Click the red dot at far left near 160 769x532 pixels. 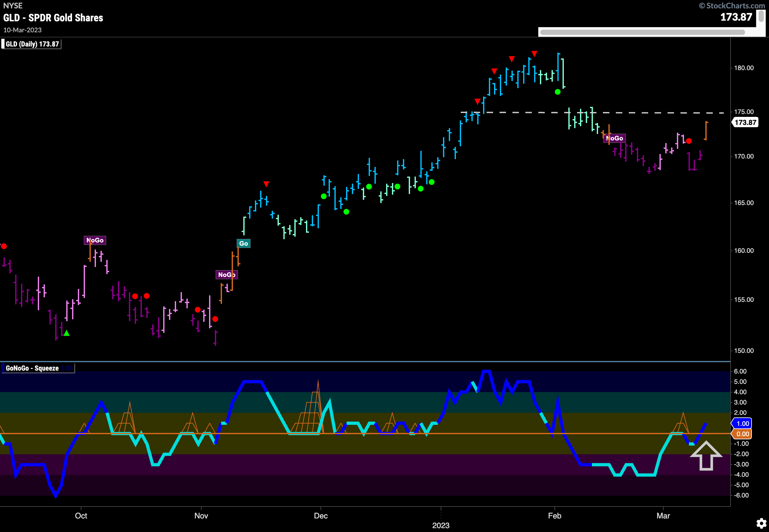point(4,246)
